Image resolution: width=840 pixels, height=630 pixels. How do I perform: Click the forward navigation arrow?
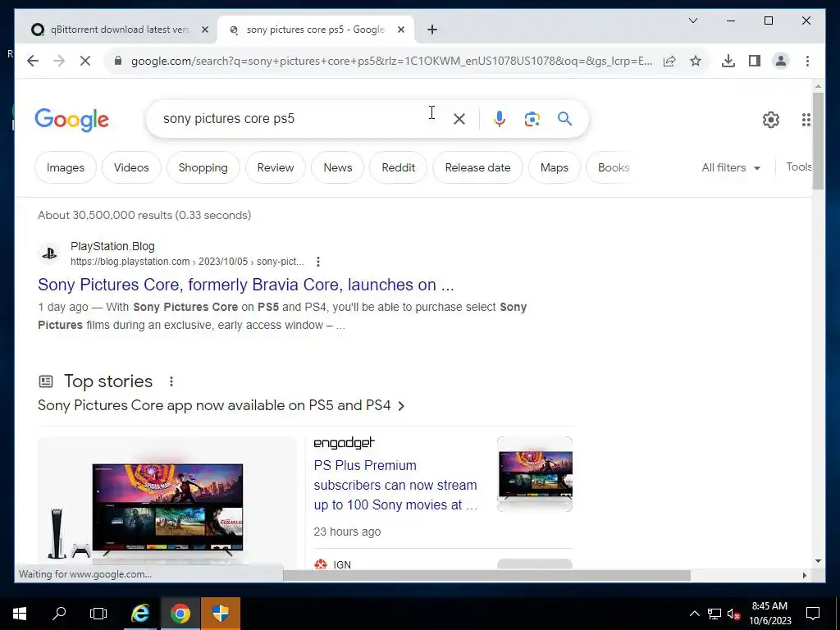tap(59, 61)
